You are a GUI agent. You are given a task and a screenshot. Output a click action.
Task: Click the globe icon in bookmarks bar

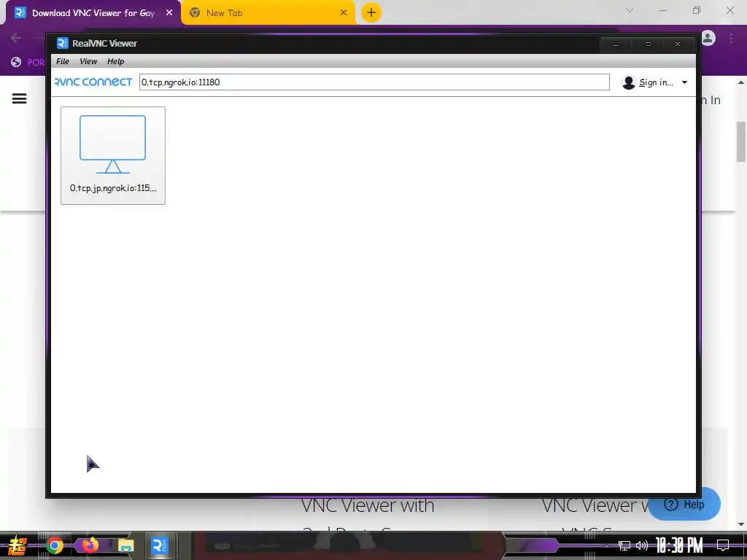click(16, 62)
